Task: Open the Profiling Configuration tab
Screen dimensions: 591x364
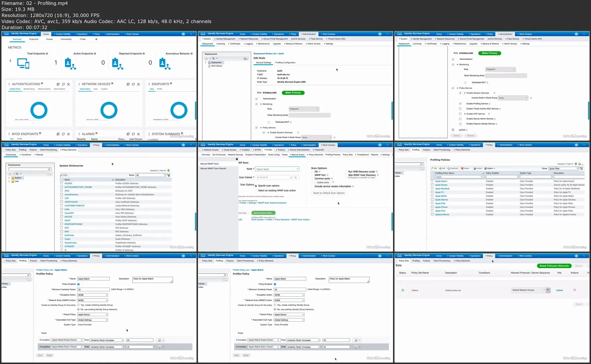Action: click(x=285, y=63)
